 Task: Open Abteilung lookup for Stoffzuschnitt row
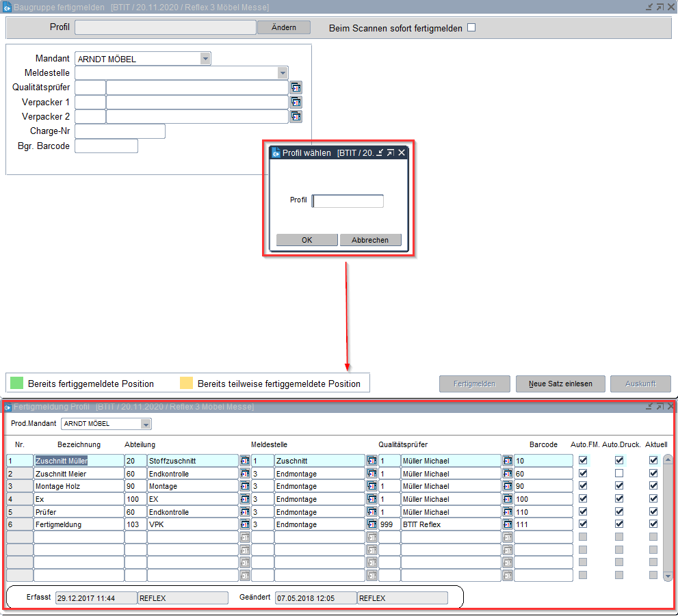pos(244,461)
